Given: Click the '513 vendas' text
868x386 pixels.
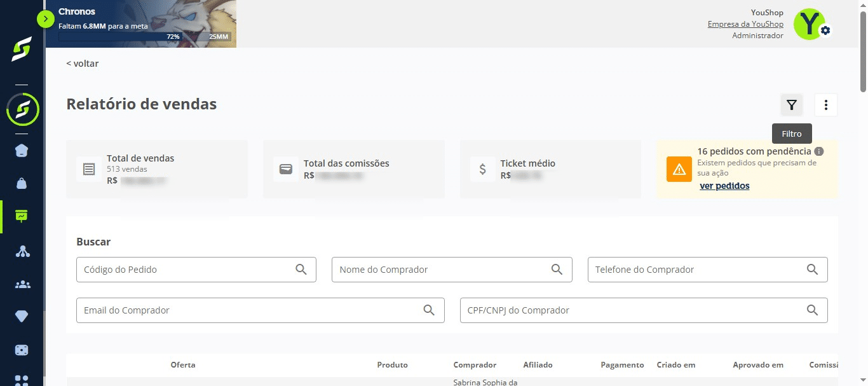Looking at the screenshot, I should coord(127,169).
